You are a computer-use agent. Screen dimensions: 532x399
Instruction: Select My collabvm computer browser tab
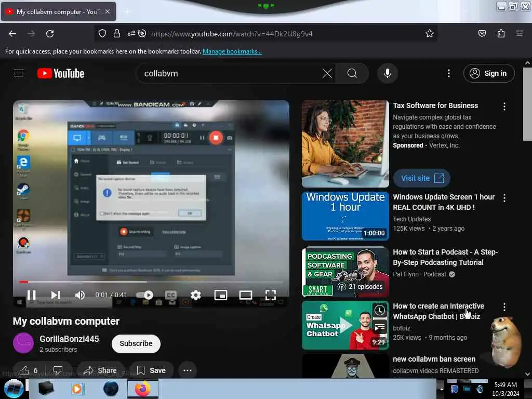click(58, 11)
